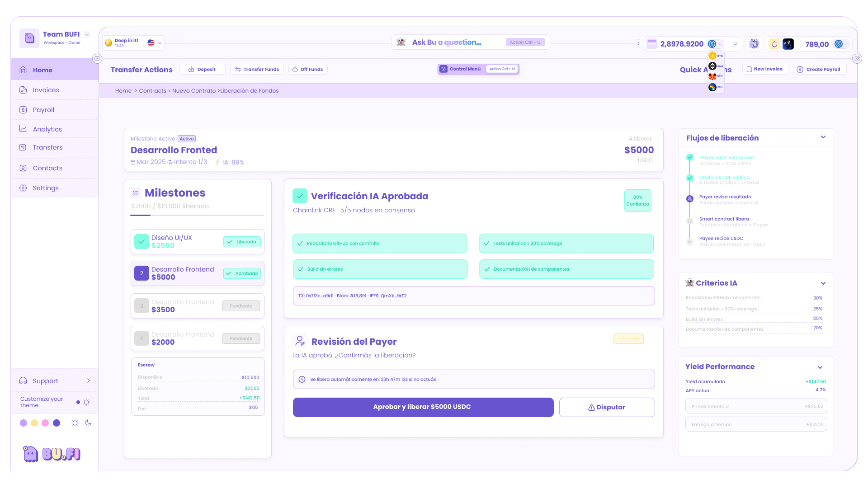Choose the BNB coin option
Screen dimensions: 868x488
point(715,66)
